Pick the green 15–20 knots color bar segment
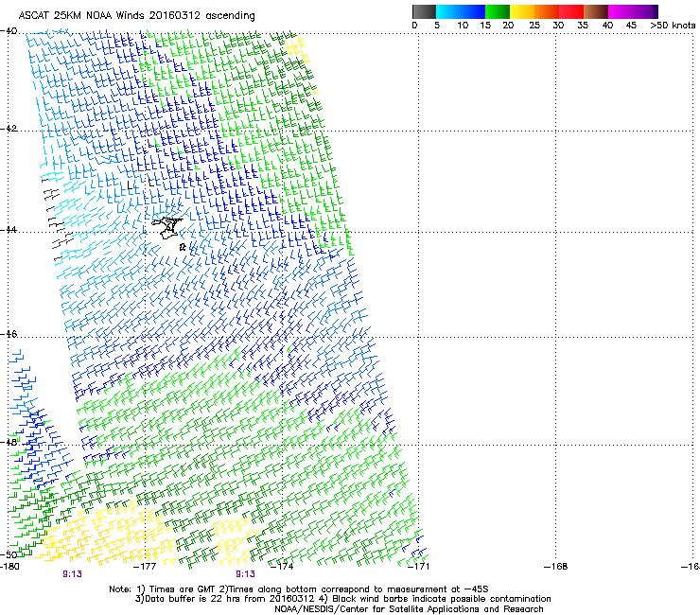Image resolution: width=700 pixels, height=615 pixels. (x=498, y=11)
